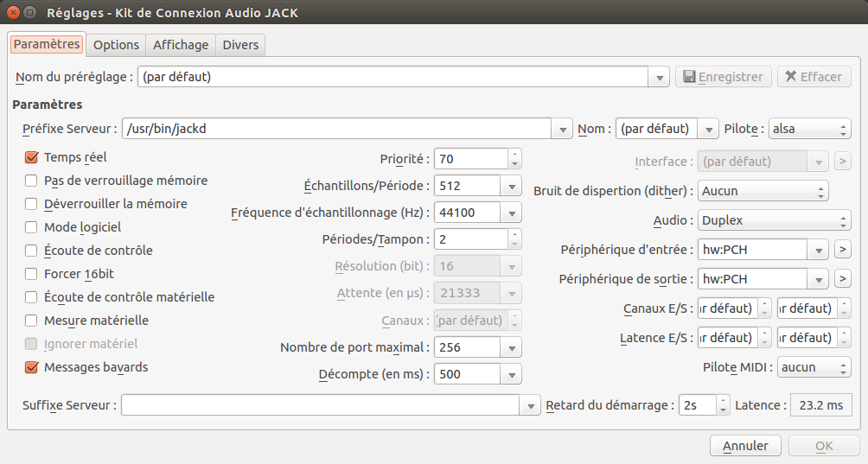Check the Forcer 16bit option
This screenshot has width=868, height=464.
tap(32, 274)
